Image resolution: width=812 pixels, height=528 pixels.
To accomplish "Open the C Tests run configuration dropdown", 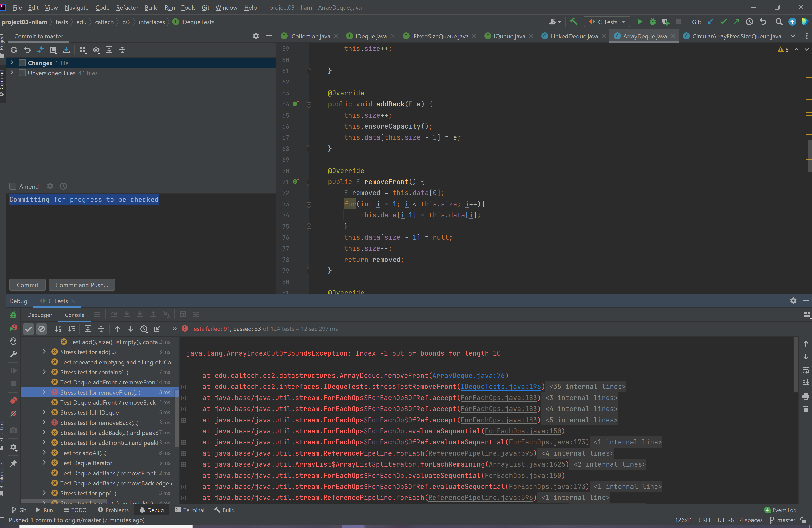I will [x=607, y=22].
